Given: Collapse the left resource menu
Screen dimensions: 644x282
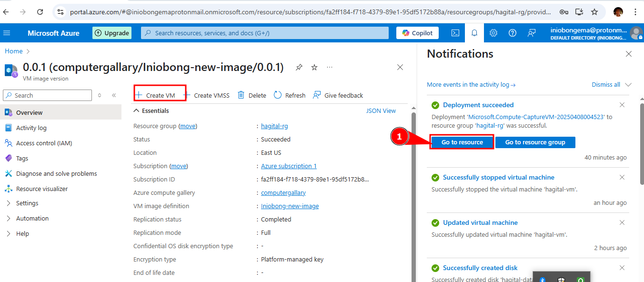Looking at the screenshot, I should point(114,95).
